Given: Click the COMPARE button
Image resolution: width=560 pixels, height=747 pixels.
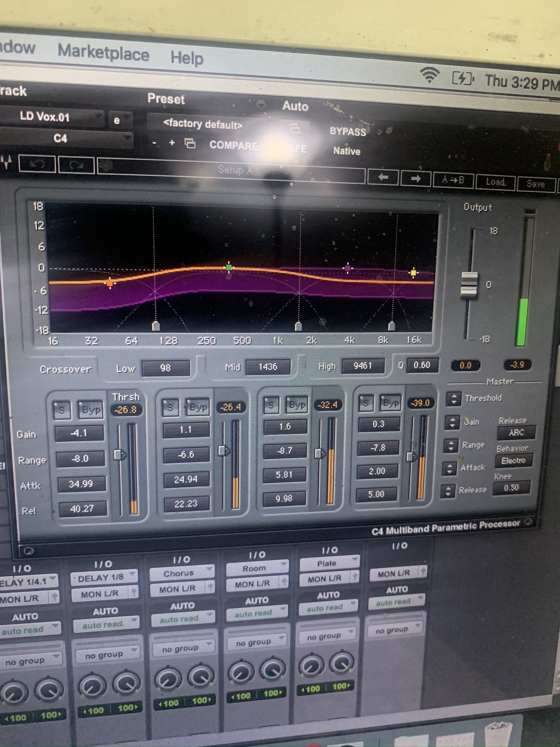Looking at the screenshot, I should tap(233, 145).
